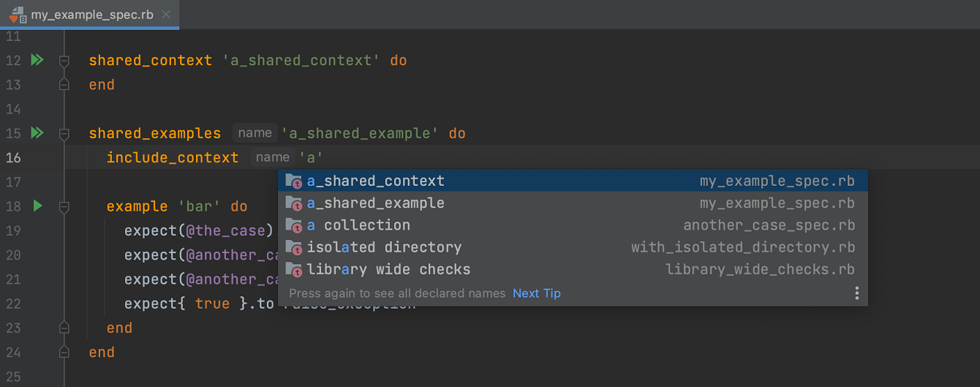The width and height of the screenshot is (980, 387).
Task: Click the fold end marker beside the shared_context end
Action: tap(64, 85)
